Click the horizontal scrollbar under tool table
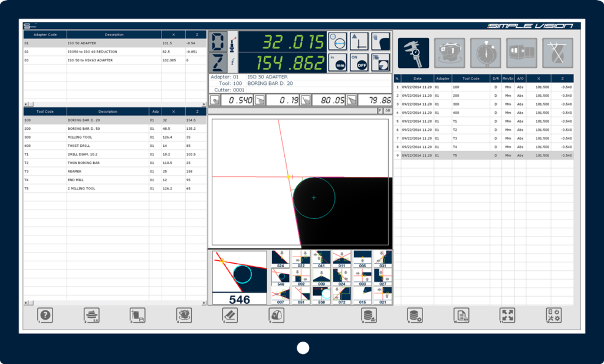The width and height of the screenshot is (604, 364). click(115, 303)
